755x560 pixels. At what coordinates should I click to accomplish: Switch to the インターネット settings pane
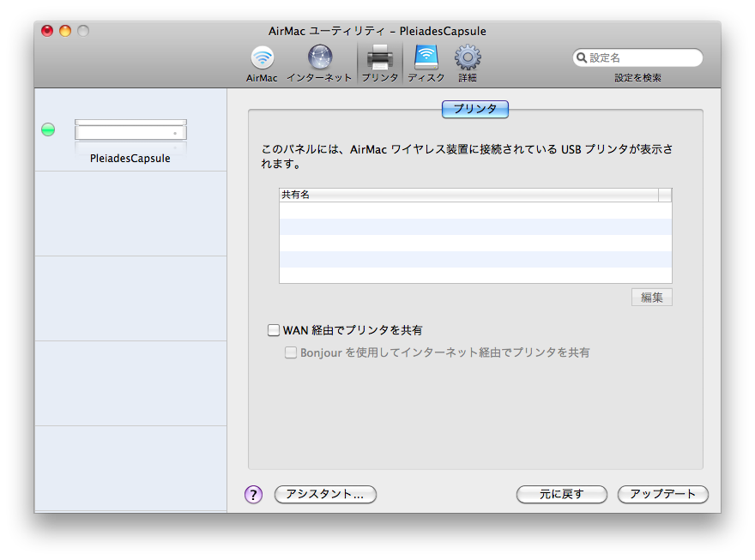click(319, 64)
